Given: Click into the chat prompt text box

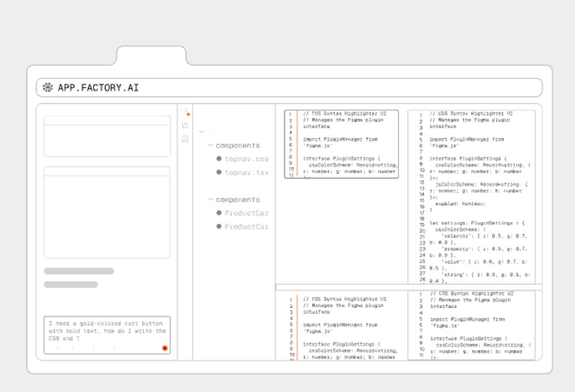Looking at the screenshot, I should pyautogui.click(x=107, y=331).
